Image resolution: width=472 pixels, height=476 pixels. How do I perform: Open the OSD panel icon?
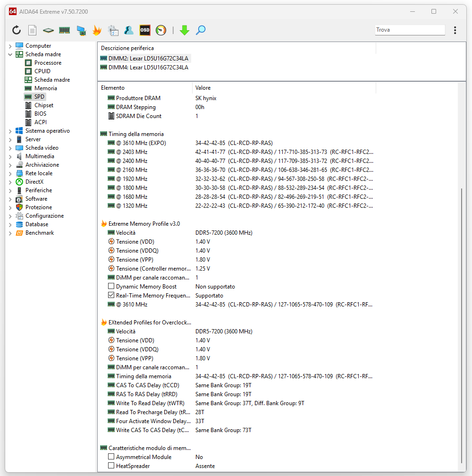145,30
